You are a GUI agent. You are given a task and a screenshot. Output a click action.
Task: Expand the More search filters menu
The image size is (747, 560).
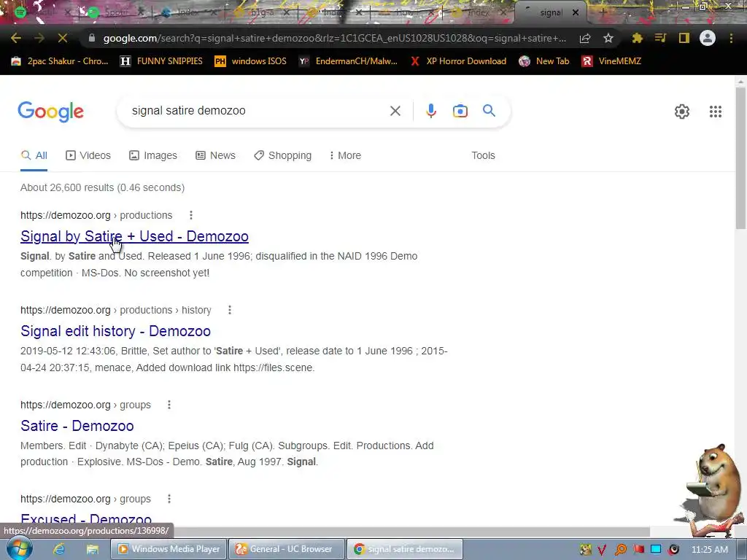[345, 156]
